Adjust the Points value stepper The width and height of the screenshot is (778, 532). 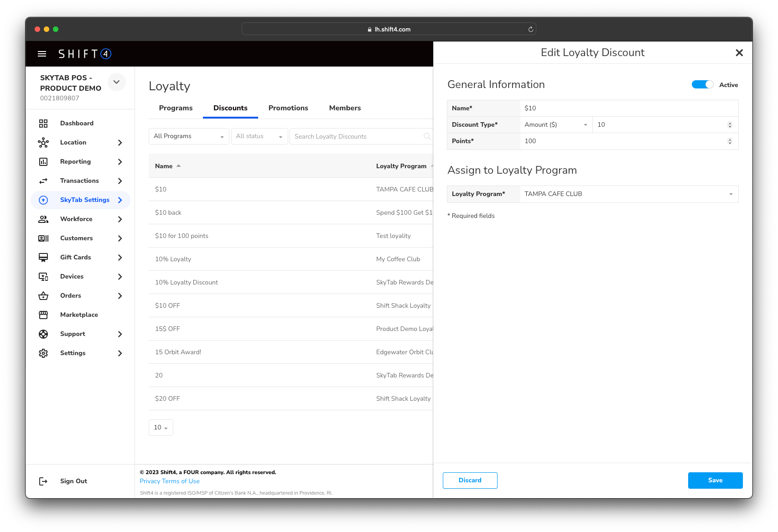pos(730,141)
